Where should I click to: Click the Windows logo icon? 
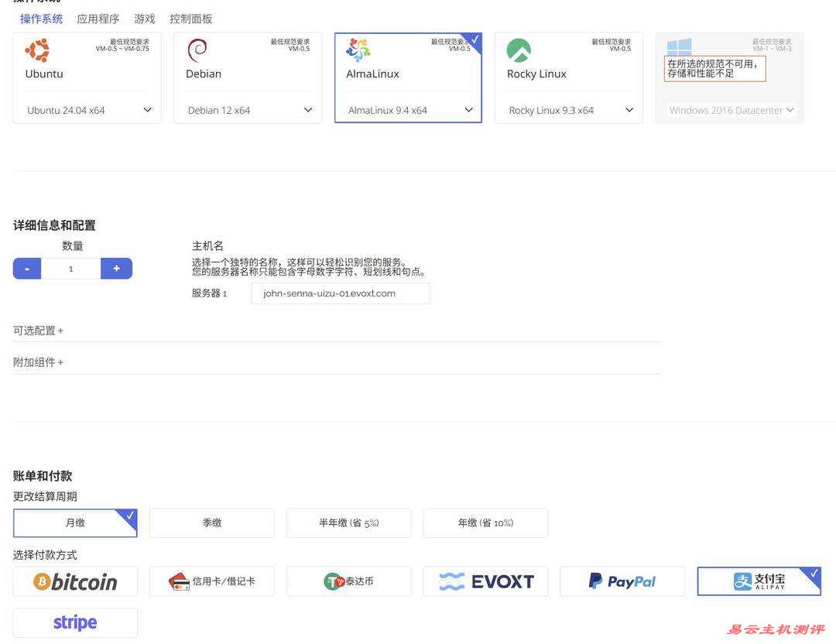(678, 47)
